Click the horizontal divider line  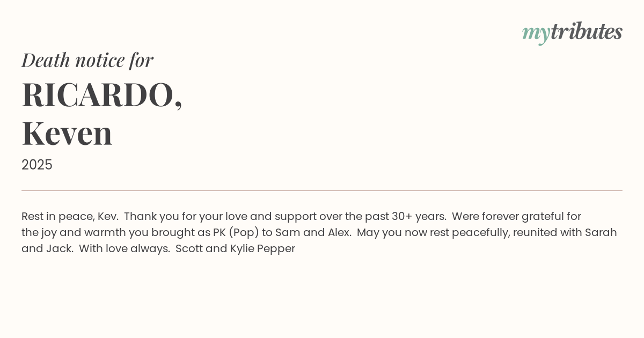click(x=322, y=190)
